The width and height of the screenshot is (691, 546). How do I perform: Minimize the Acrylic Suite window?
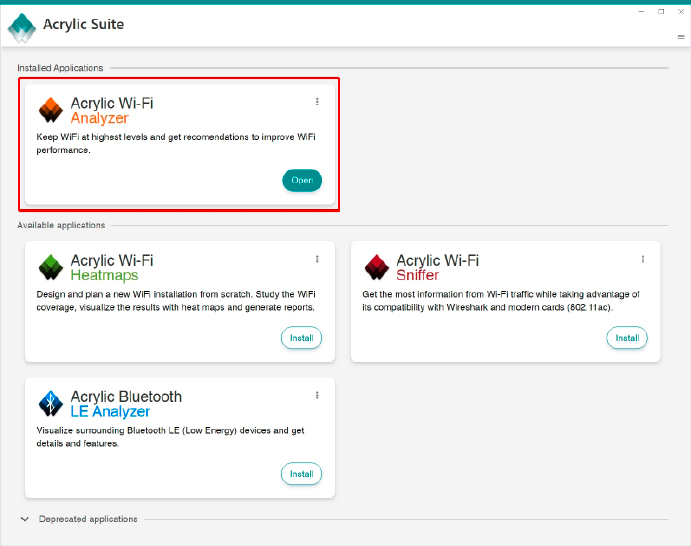642,11
